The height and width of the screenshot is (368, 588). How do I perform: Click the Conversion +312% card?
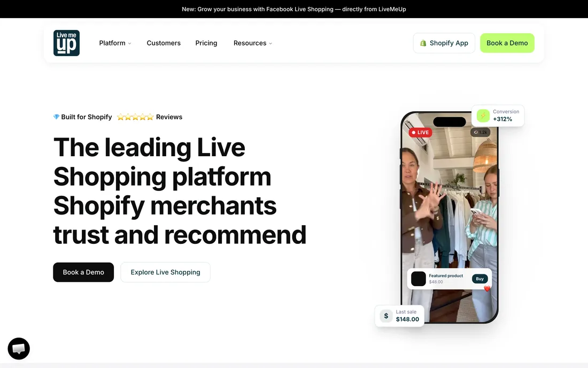[x=498, y=116]
